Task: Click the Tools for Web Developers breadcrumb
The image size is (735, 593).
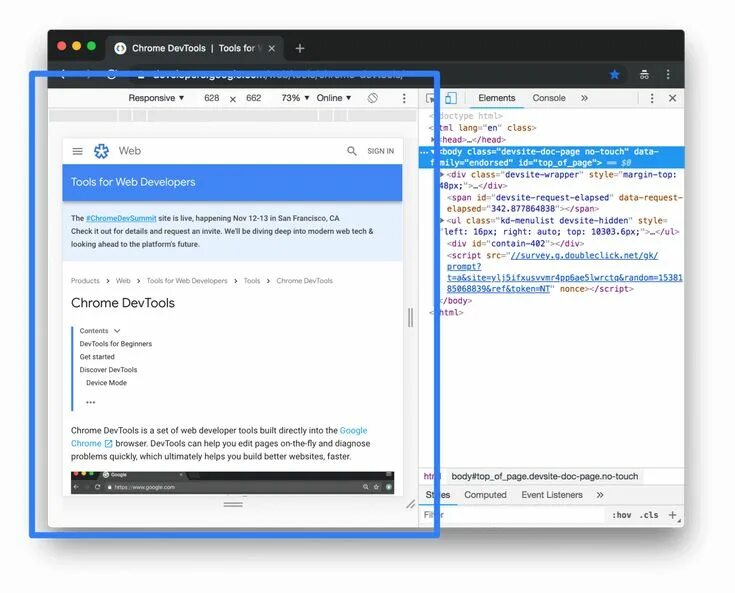Action: tap(187, 281)
